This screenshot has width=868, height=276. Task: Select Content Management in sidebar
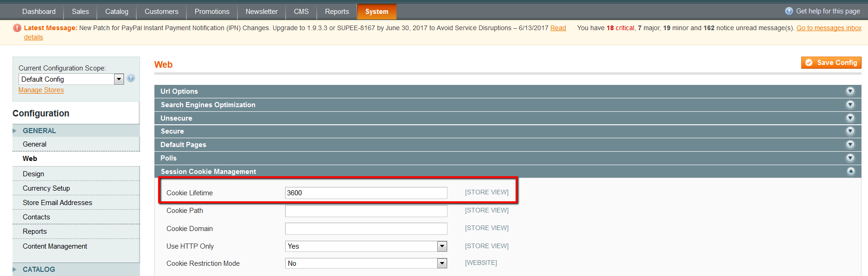(76, 246)
